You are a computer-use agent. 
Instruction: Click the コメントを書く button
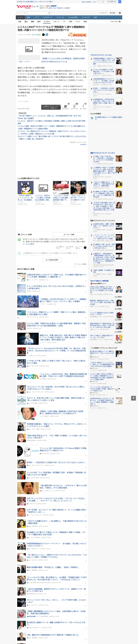coord(69,235)
